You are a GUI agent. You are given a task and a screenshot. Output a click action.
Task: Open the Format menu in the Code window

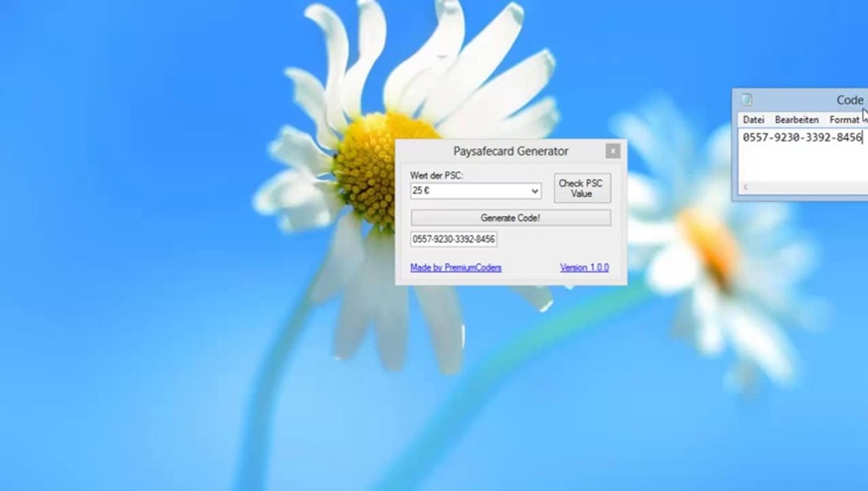coord(844,119)
